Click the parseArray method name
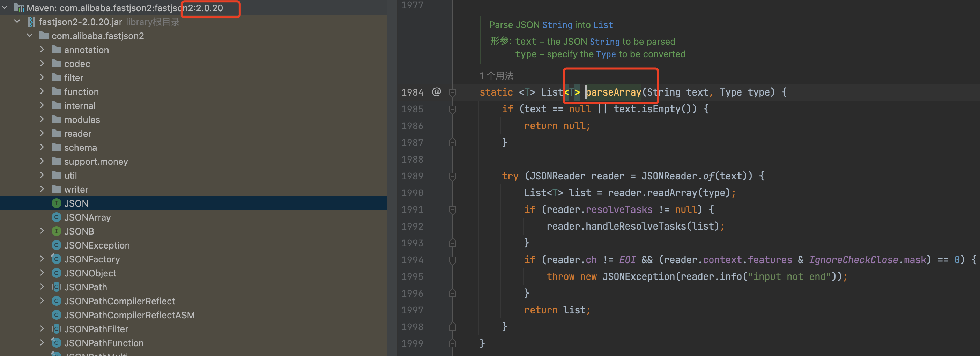The image size is (980, 356). [x=613, y=92]
